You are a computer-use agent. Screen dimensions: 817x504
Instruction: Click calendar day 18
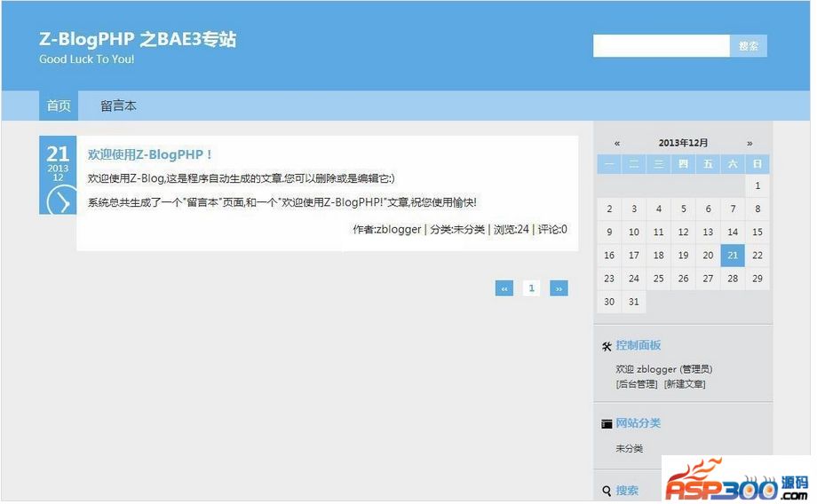(x=659, y=256)
